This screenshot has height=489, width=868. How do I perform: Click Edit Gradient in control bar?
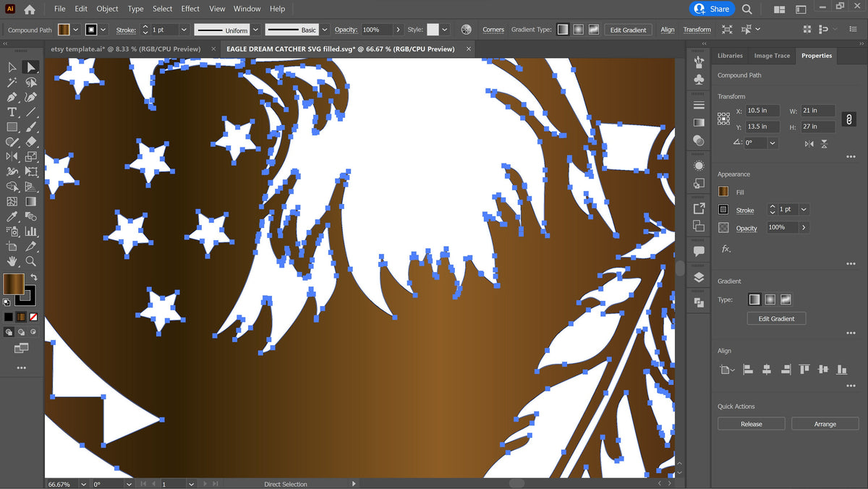click(628, 30)
